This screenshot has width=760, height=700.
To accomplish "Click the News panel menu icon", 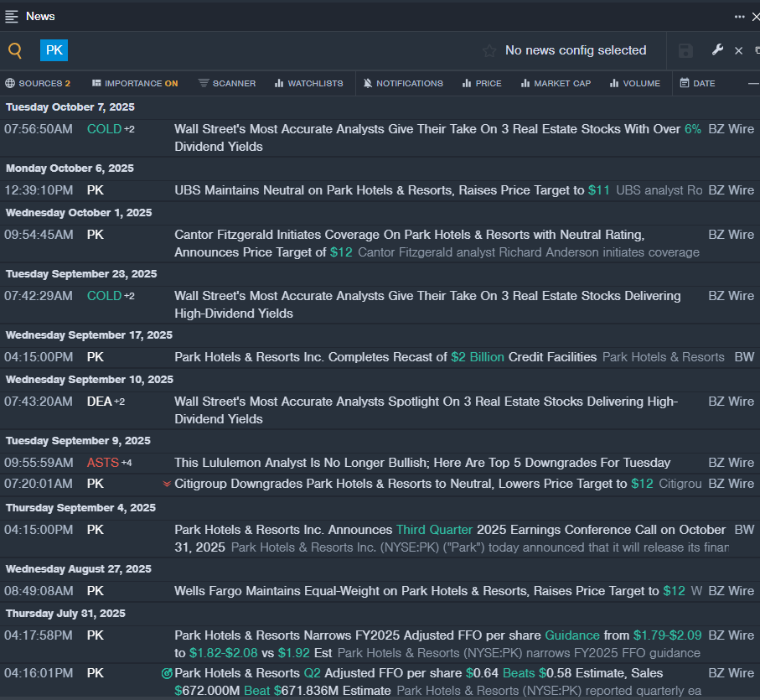I will (12, 16).
